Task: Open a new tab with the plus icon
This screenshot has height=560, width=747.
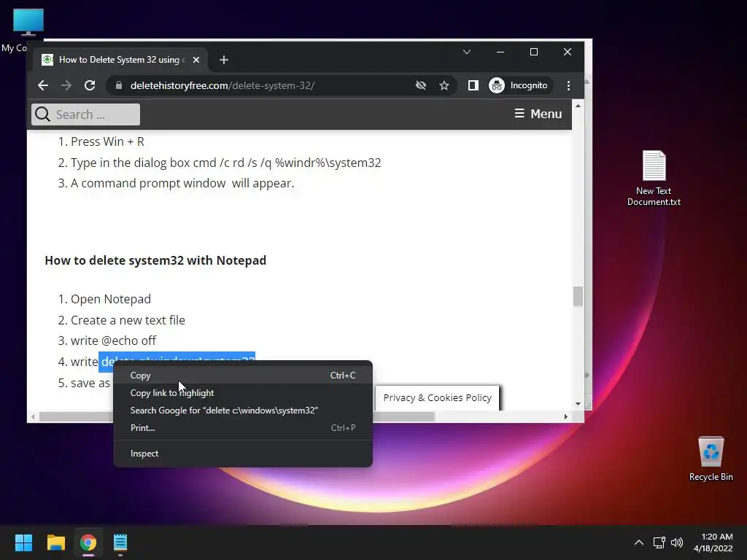Action: 224,60
